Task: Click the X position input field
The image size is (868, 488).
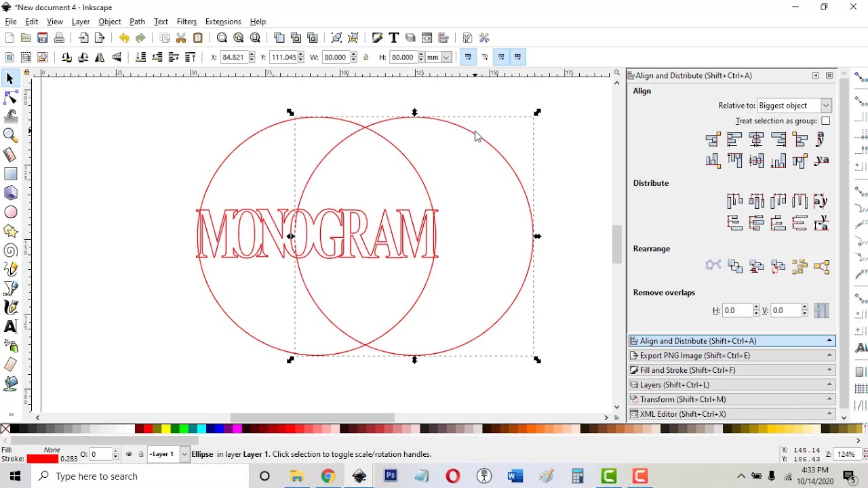Action: 233,58
